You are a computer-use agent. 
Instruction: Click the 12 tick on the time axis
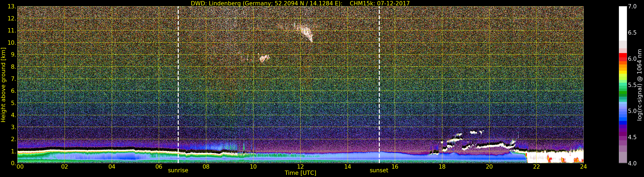click(x=300, y=166)
